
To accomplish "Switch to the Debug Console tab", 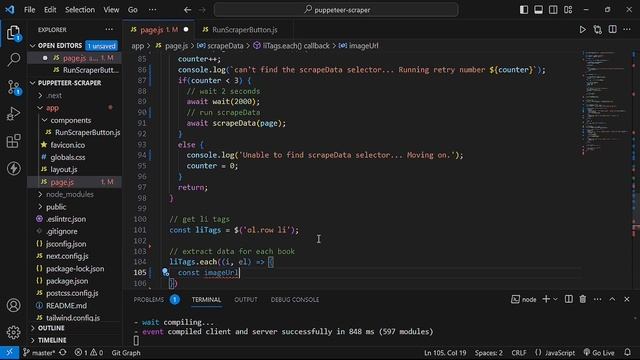I will 295,300.
